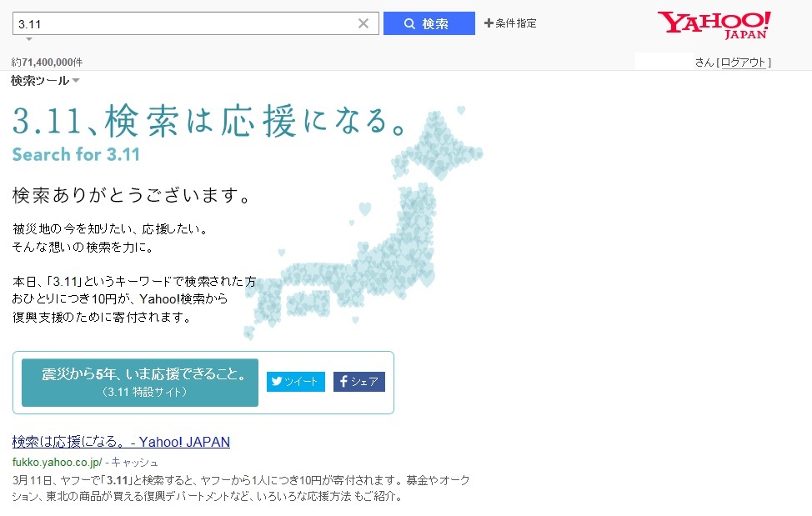
Task: Click the text そんな想いの検索を力に。
Action: tap(83, 247)
